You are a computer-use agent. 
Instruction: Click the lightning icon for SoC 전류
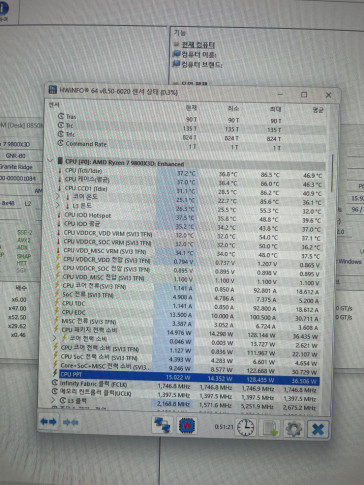point(57,294)
